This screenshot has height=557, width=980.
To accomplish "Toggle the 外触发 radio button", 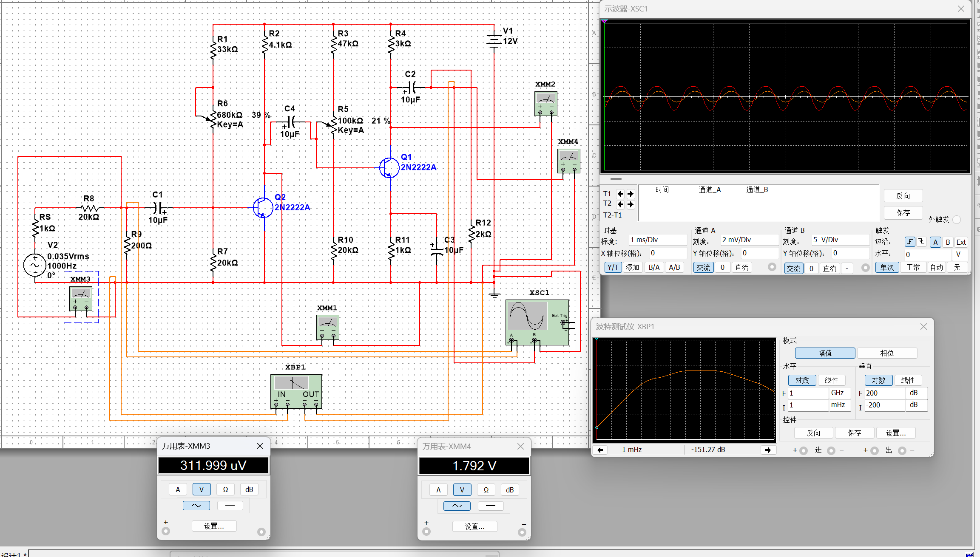I will coord(957,220).
